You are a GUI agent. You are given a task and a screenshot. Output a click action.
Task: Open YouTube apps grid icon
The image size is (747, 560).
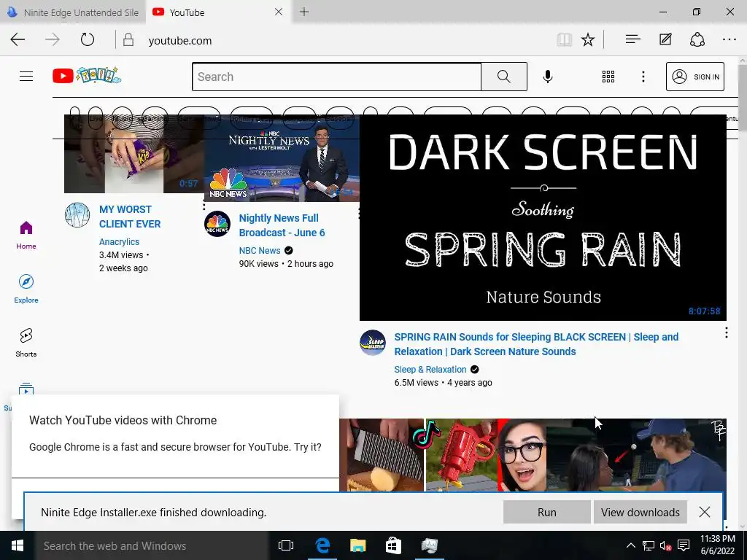(608, 76)
